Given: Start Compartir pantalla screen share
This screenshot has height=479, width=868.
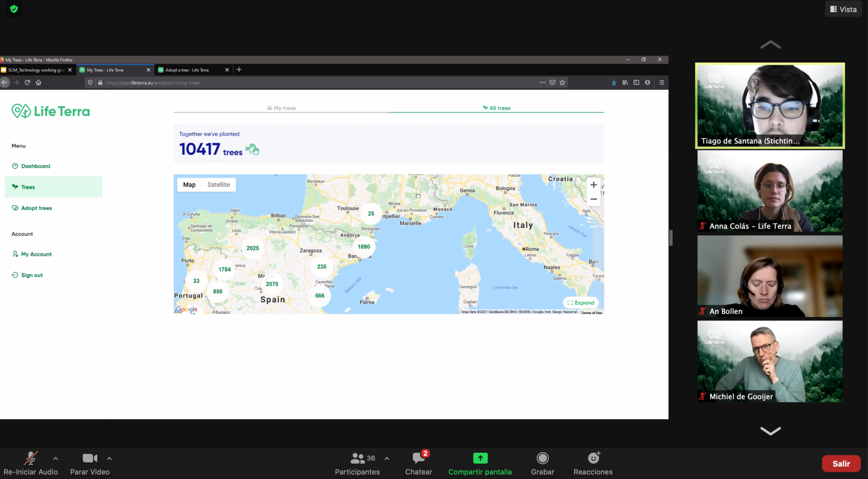Looking at the screenshot, I should pyautogui.click(x=480, y=463).
